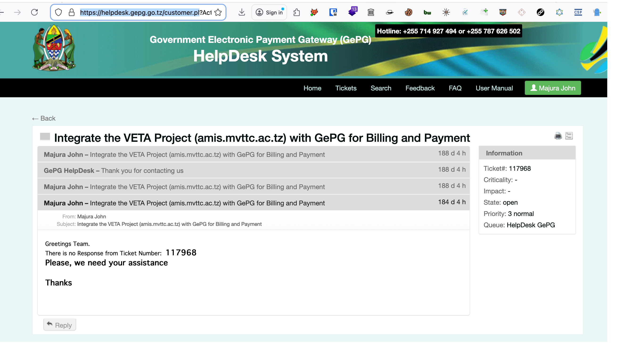The width and height of the screenshot is (644, 362).
Task: Click the Bitwarden bw extension icon
Action: coord(427,12)
